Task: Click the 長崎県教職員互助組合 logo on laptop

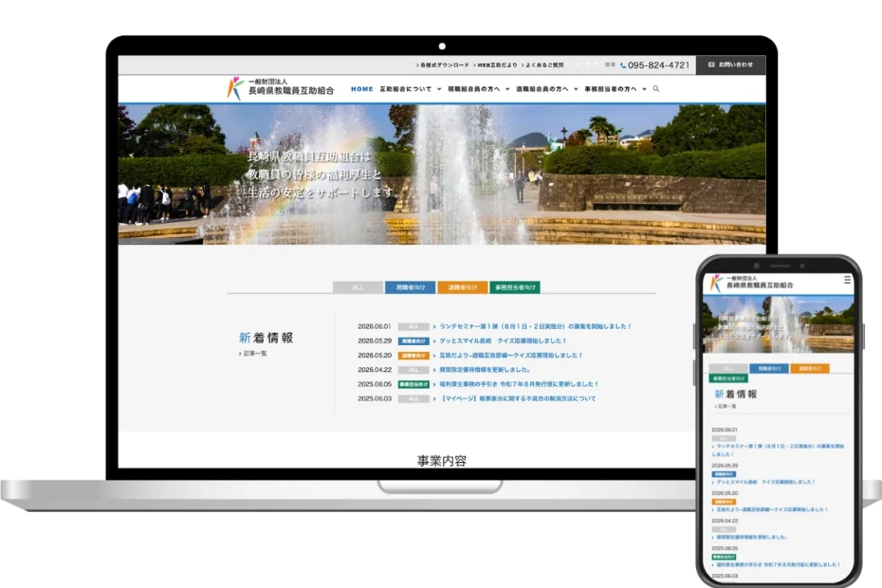Action: tap(281, 88)
